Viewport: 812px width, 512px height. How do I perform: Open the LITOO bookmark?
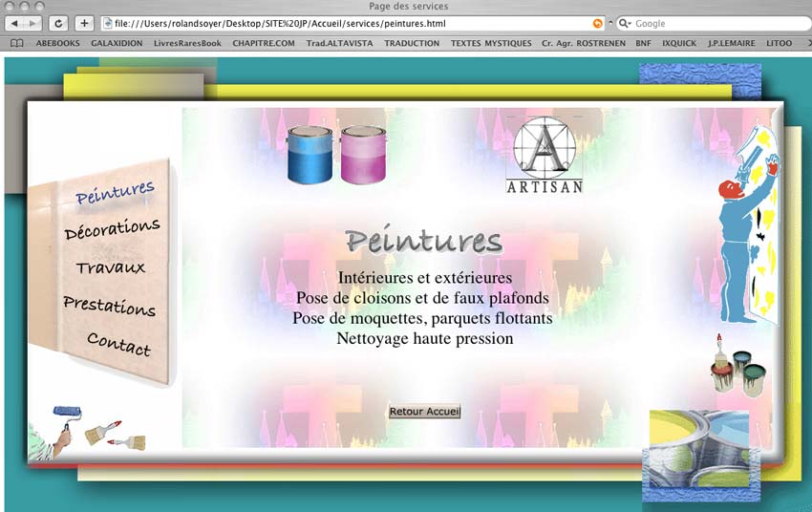780,44
